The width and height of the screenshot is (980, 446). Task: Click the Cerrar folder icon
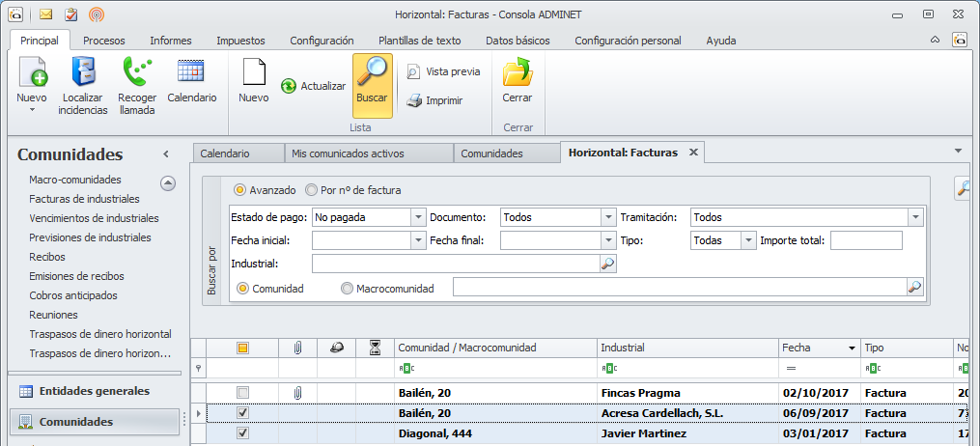(518, 73)
